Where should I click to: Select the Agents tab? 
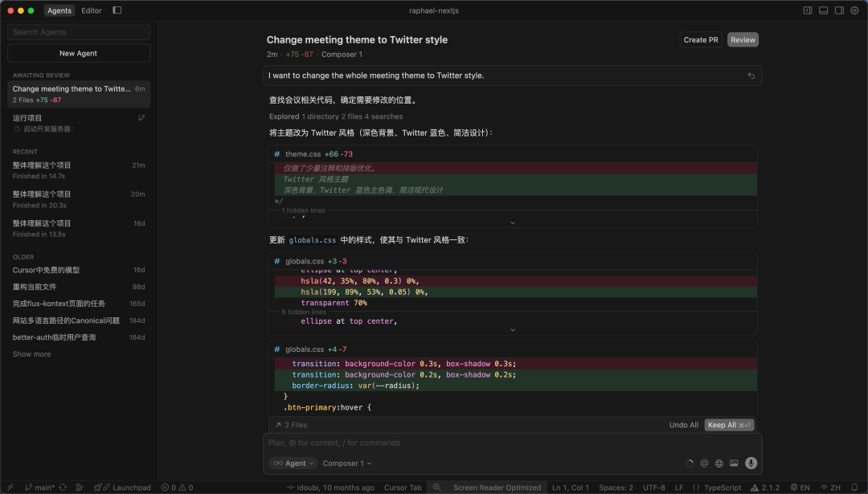pos(59,10)
